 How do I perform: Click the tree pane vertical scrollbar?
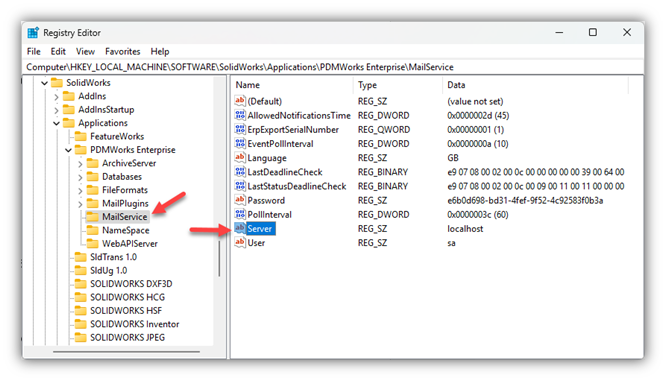point(219,259)
